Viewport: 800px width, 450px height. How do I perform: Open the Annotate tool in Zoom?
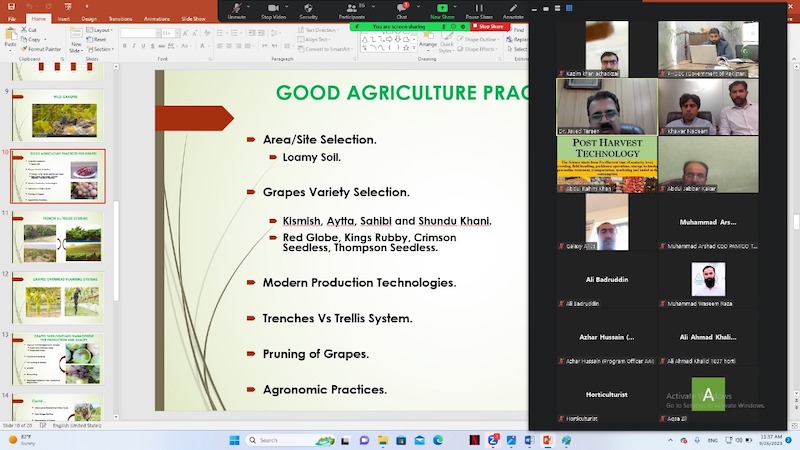pos(513,10)
